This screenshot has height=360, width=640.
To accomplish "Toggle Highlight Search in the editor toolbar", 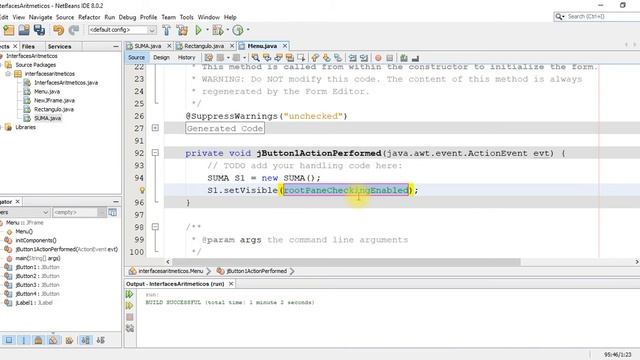I will [290, 58].
